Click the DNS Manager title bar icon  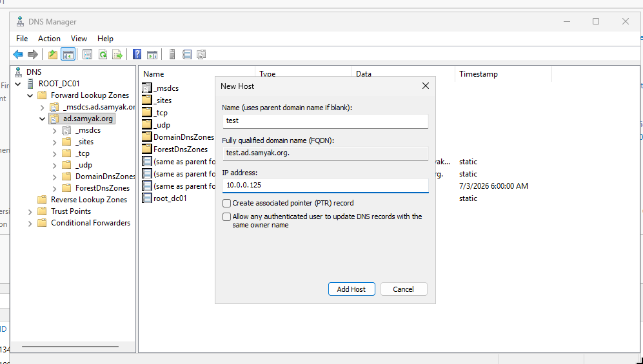point(20,22)
